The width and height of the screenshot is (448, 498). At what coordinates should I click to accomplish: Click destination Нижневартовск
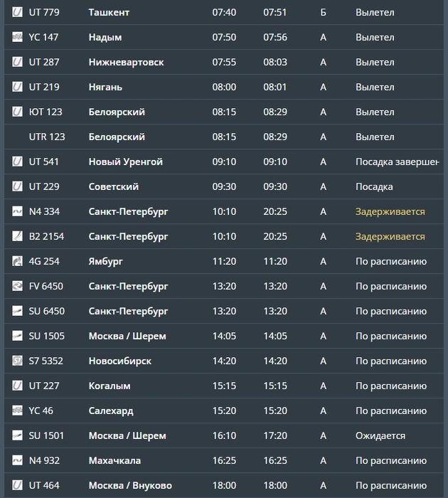click(x=126, y=62)
